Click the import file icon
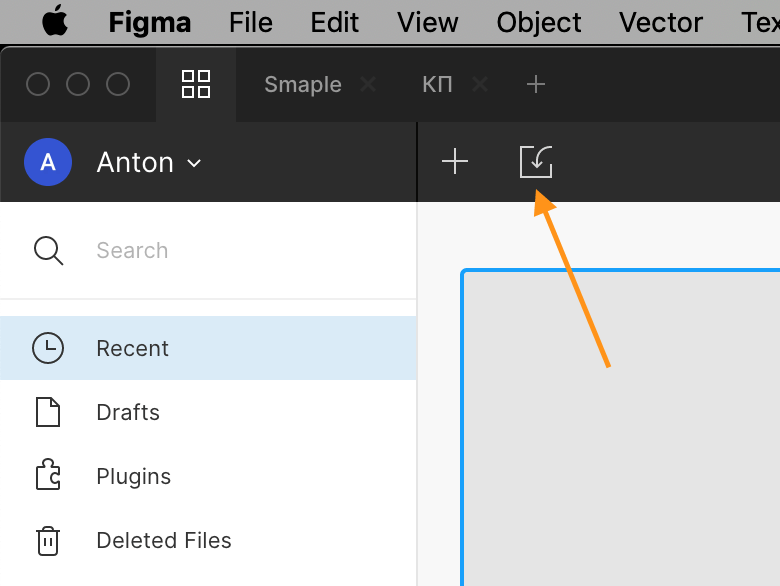Image resolution: width=780 pixels, height=586 pixels. coord(536,162)
